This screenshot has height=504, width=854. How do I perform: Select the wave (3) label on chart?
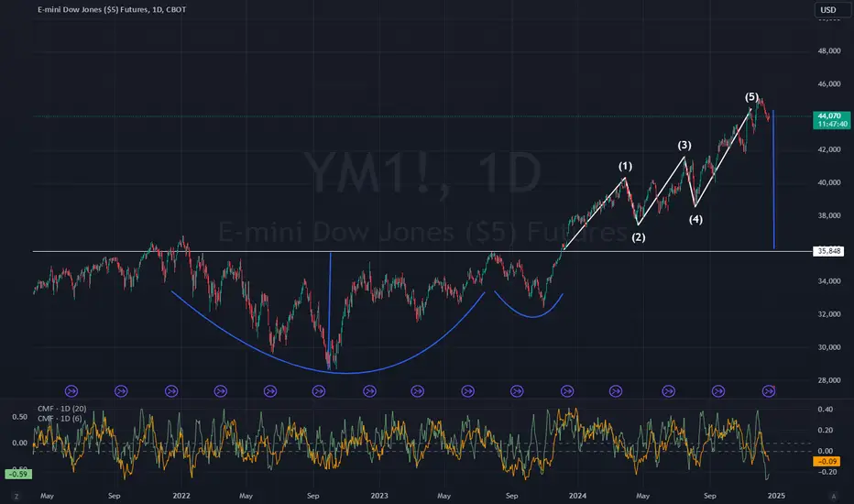coord(684,145)
